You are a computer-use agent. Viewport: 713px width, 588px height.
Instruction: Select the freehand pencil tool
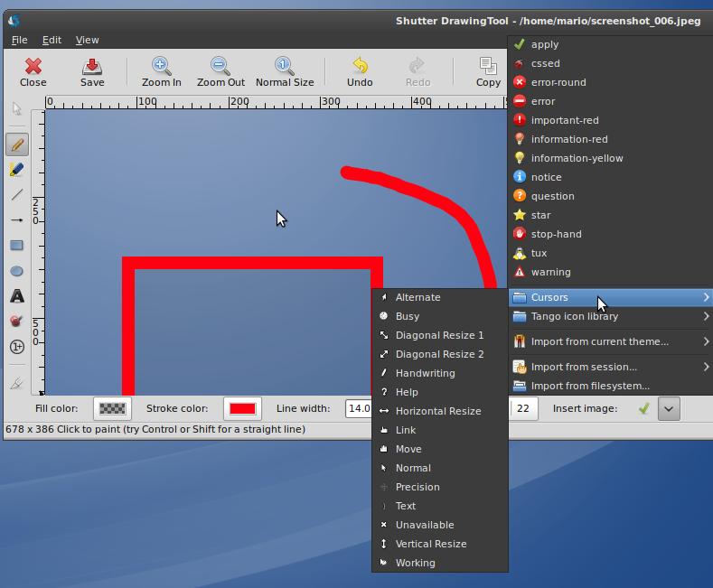(x=16, y=145)
